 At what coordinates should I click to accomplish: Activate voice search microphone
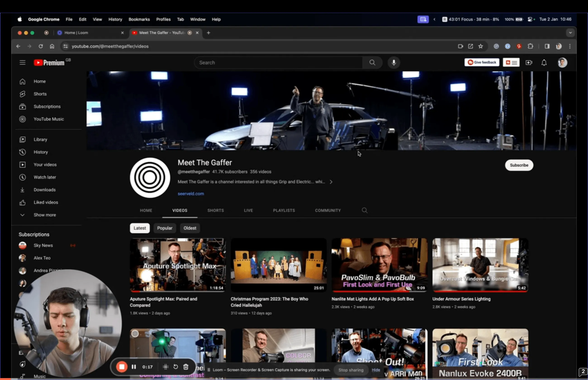394,63
